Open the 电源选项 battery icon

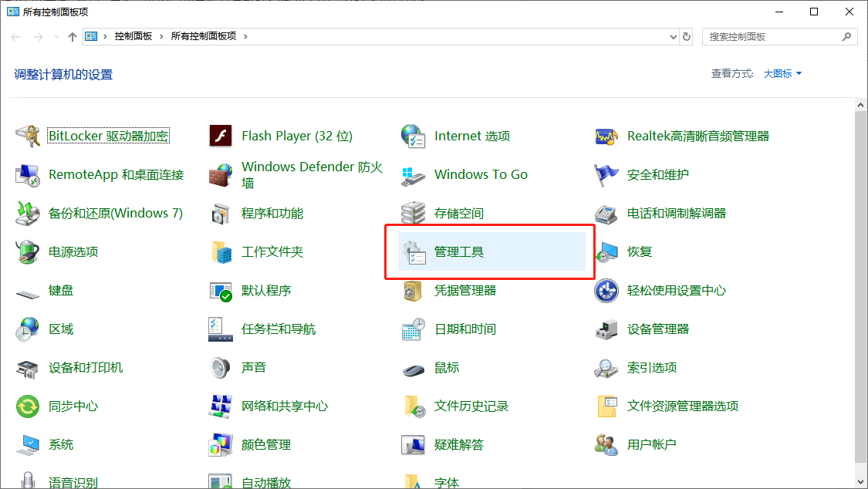click(28, 252)
